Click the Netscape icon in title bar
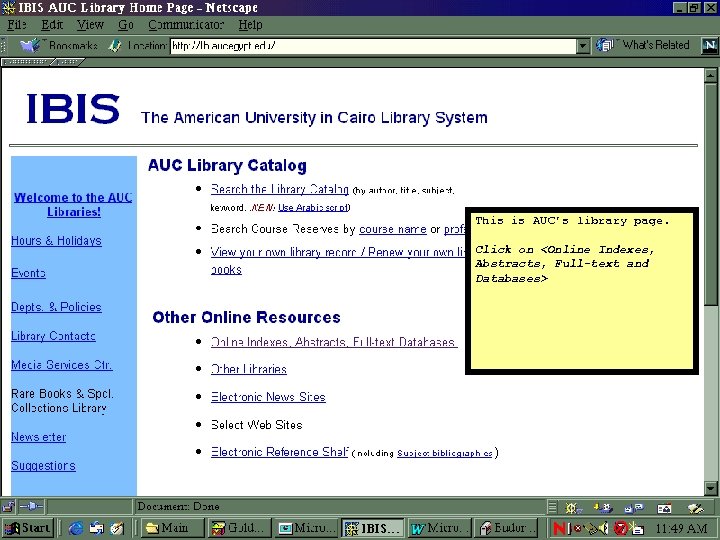This screenshot has height=540, width=720. tap(8, 8)
